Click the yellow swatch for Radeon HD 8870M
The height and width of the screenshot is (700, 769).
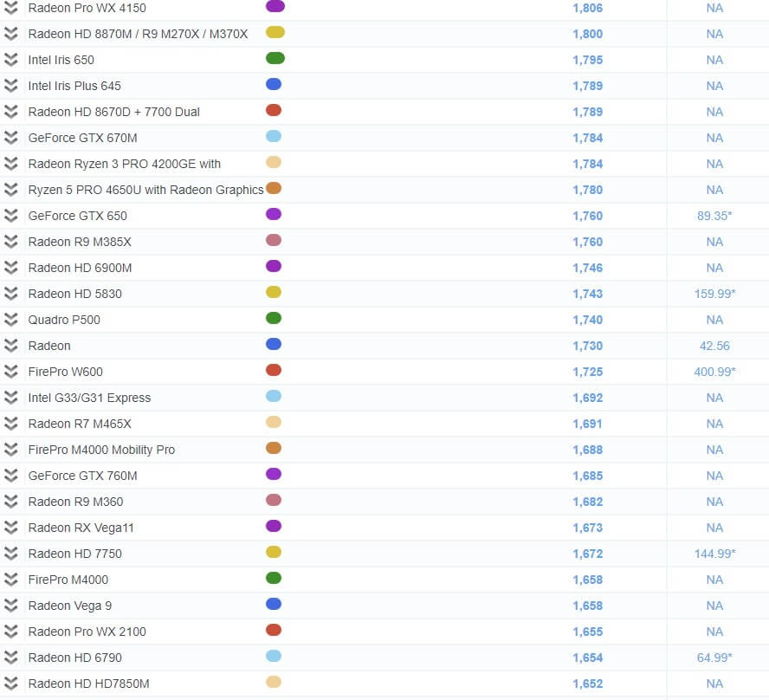[275, 32]
